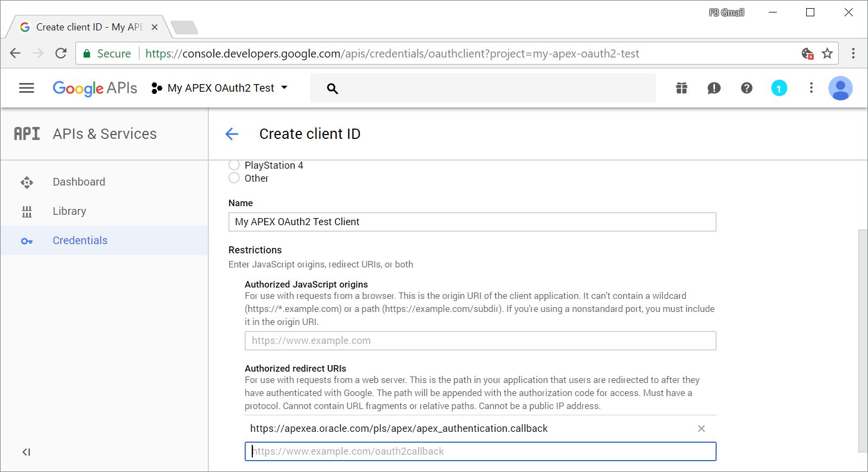Open the help question mark icon
The width and height of the screenshot is (868, 472).
coord(746,88)
